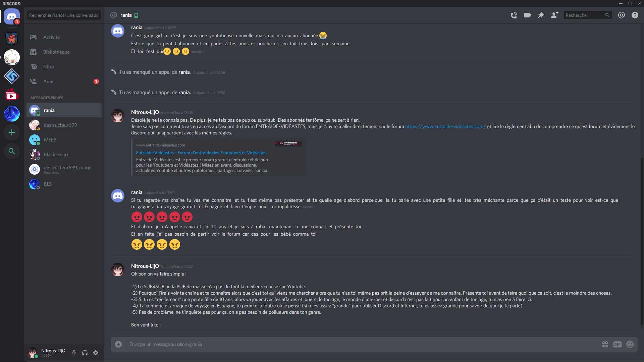Open the emoji picker
Viewport: 644px width, 362px height.
click(x=630, y=344)
